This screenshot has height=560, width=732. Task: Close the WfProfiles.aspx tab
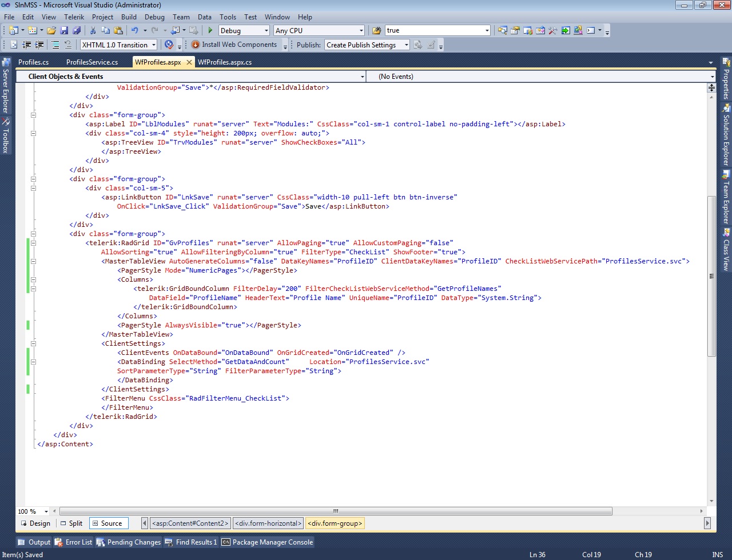(189, 62)
